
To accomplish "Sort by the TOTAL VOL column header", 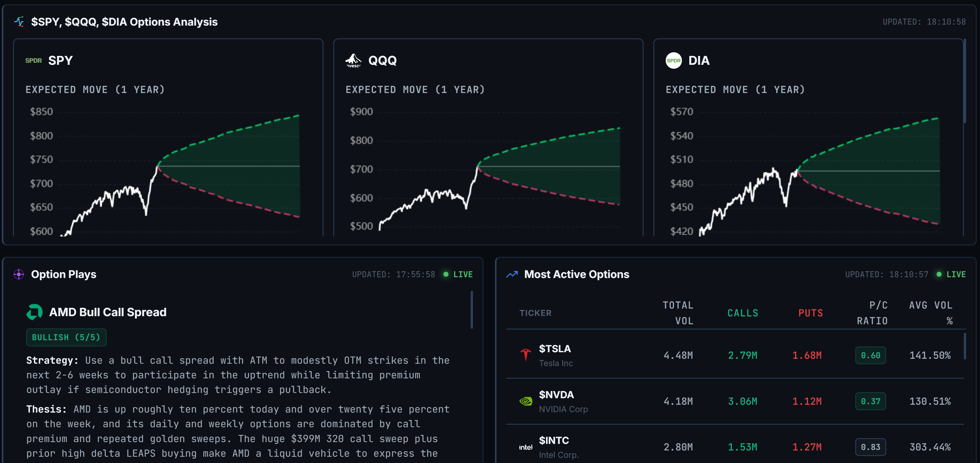I will tap(678, 313).
